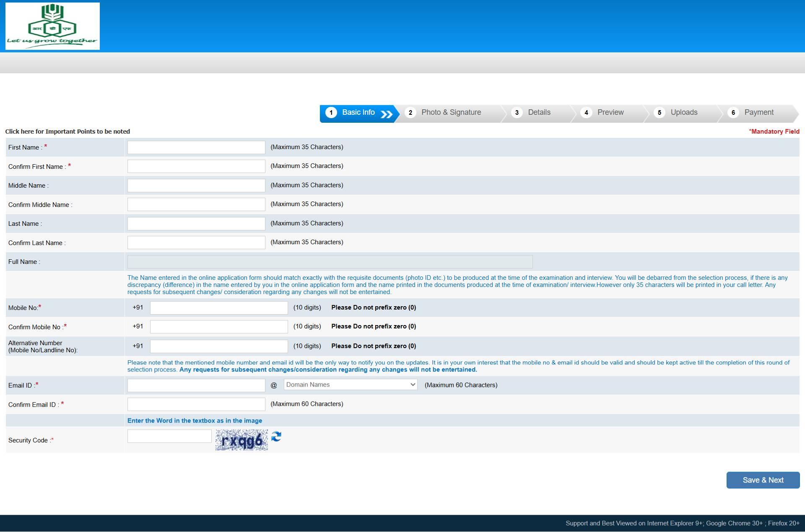Select the Basic Info step tab
The width and height of the screenshot is (805, 532).
pos(358,113)
